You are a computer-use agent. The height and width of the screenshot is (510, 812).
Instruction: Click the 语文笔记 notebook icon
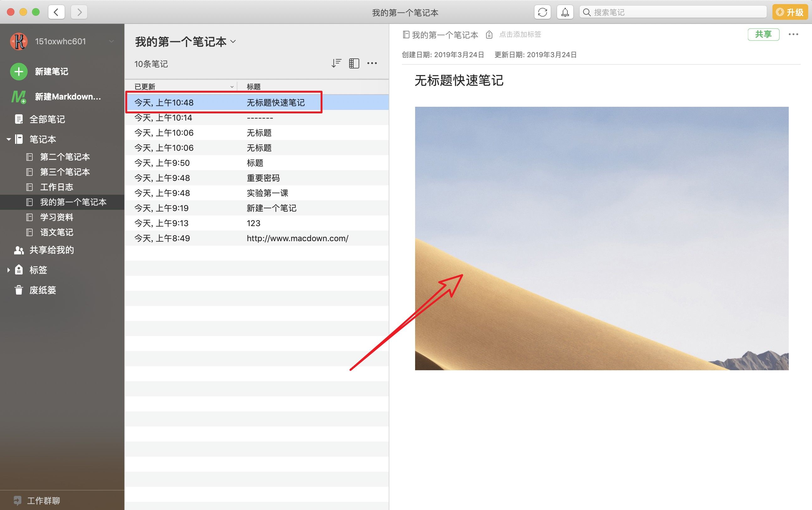pyautogui.click(x=30, y=232)
